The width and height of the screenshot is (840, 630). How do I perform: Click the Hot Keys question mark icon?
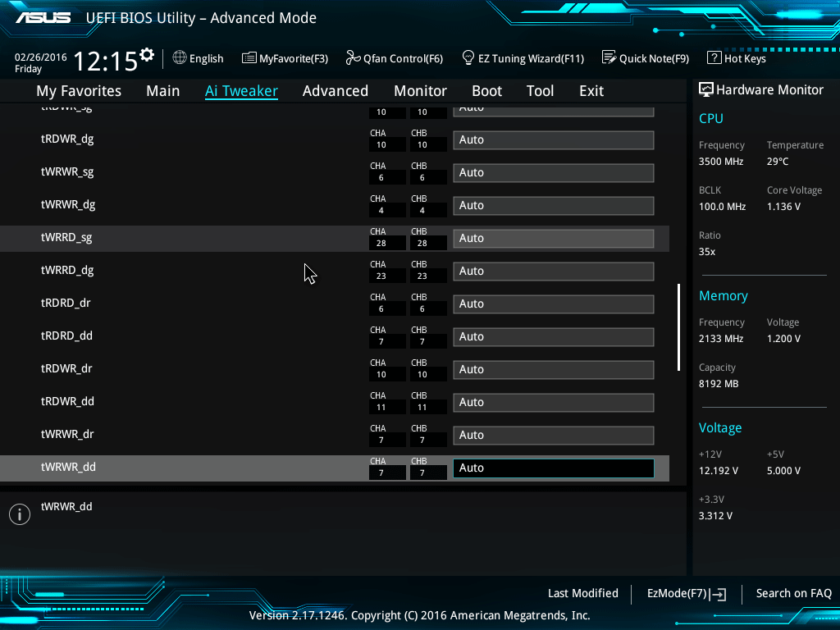point(714,58)
